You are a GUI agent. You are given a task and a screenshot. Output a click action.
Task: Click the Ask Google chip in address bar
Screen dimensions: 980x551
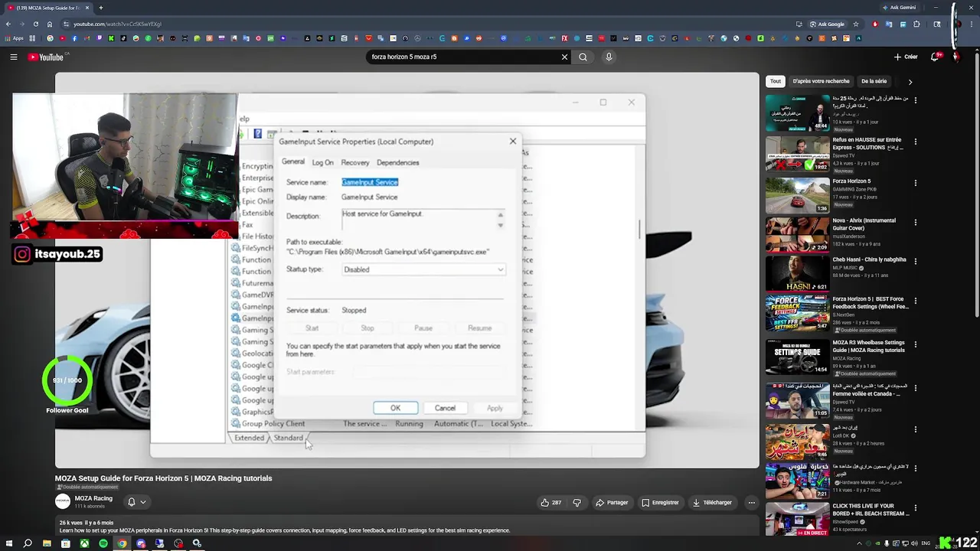click(827, 24)
